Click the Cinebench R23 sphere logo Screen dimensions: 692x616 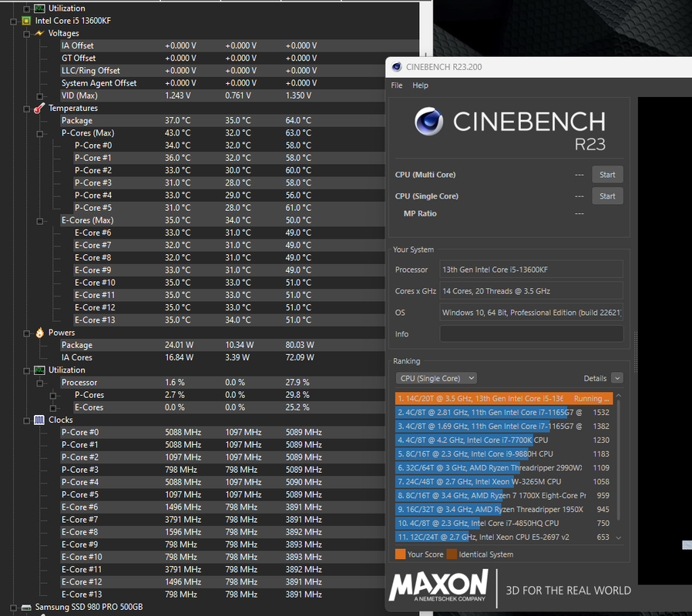pos(428,121)
